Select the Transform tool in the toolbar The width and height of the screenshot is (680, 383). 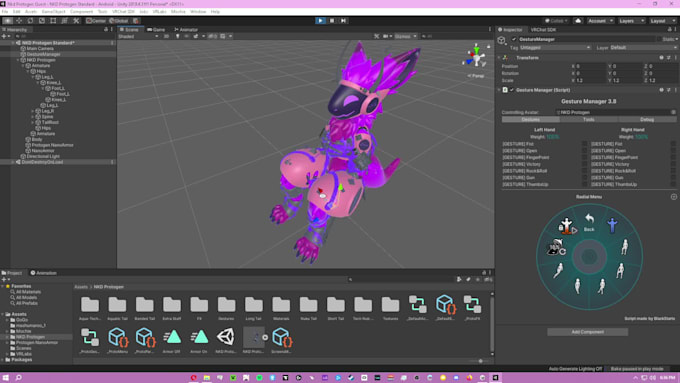coord(64,20)
